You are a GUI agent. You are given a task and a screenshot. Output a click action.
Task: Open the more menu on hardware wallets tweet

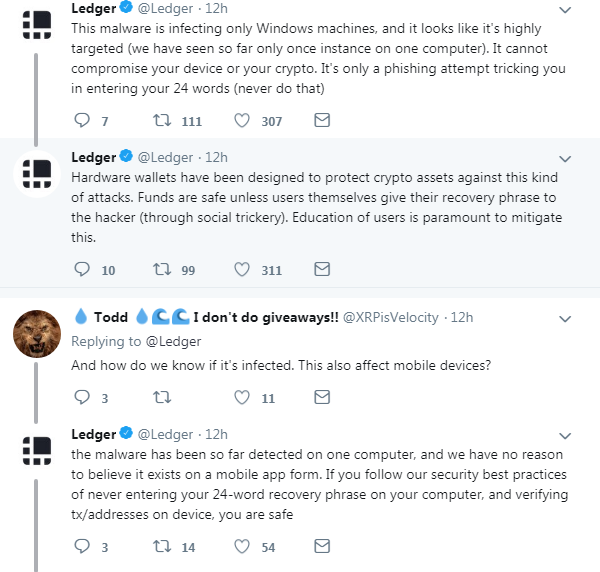pyautogui.click(x=565, y=158)
